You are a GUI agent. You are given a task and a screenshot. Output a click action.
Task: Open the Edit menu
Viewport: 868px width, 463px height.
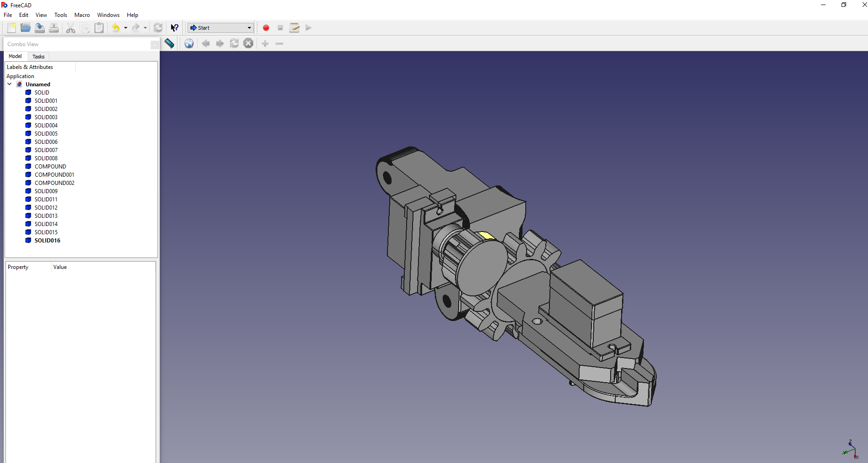pyautogui.click(x=24, y=15)
